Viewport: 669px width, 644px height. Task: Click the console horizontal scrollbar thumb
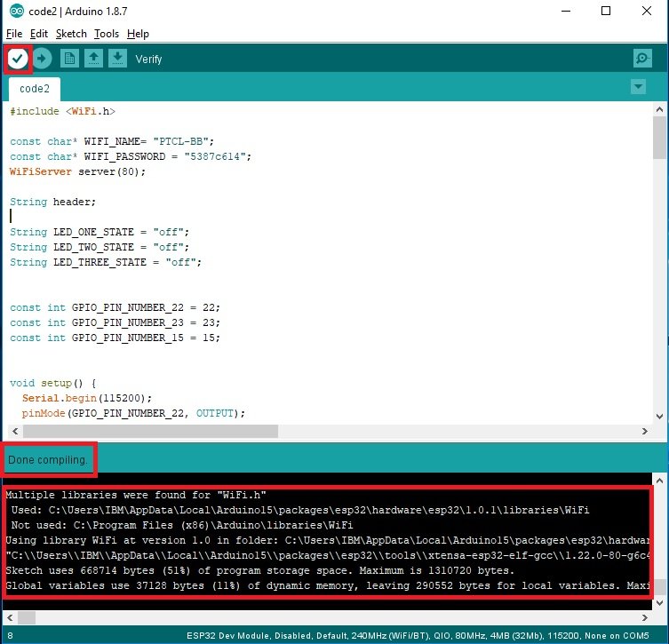click(27, 617)
